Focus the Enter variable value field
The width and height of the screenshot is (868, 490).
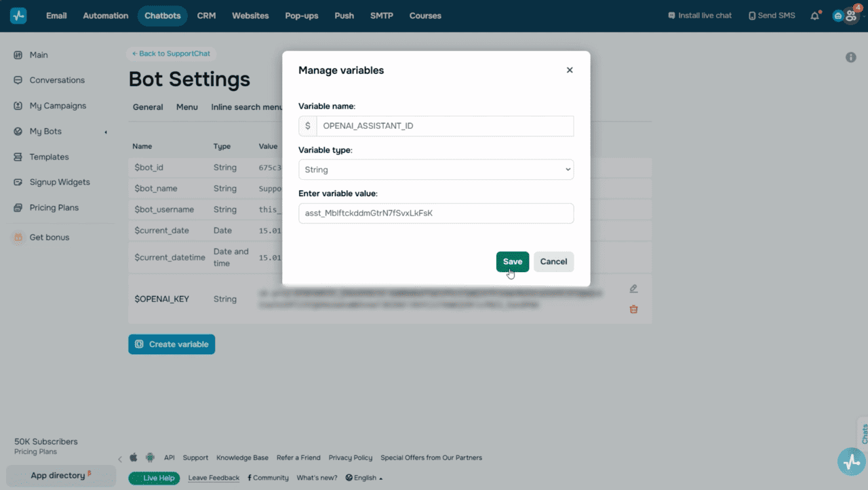coord(436,213)
